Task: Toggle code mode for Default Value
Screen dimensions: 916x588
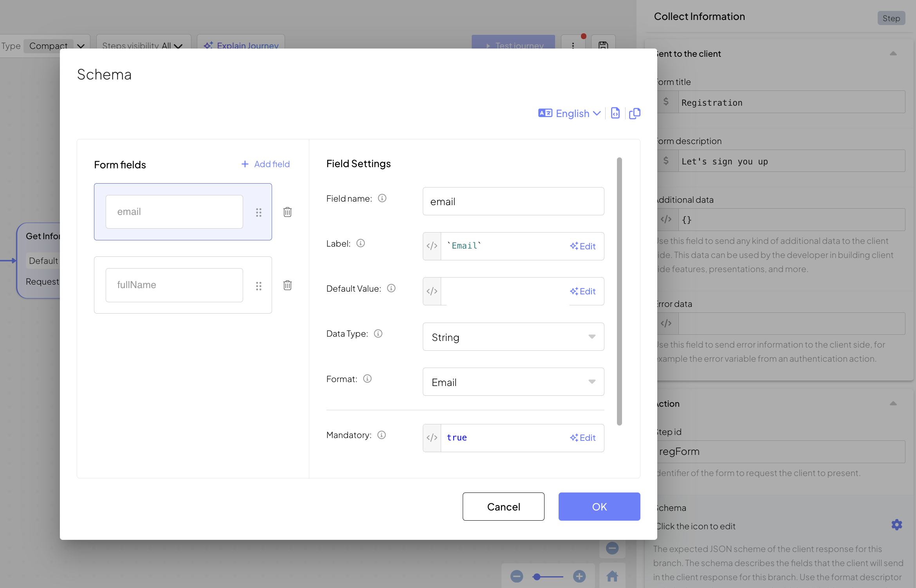Action: 432,291
